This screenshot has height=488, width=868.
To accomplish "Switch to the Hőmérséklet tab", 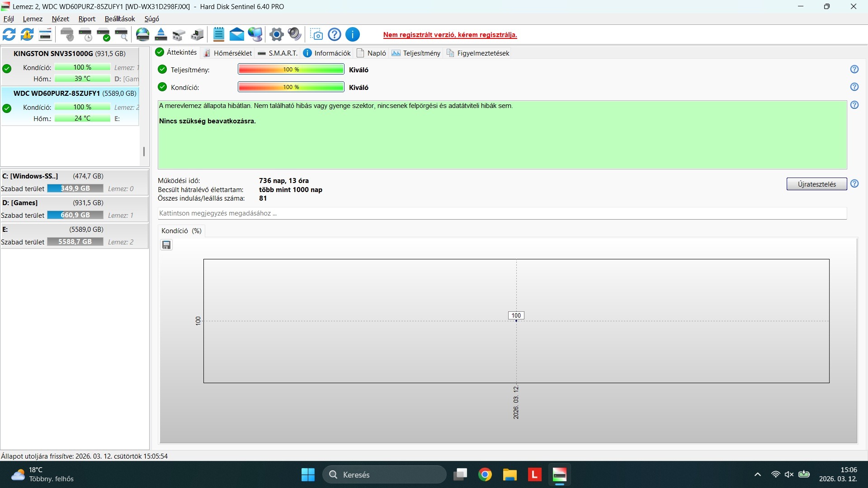I will (x=228, y=53).
